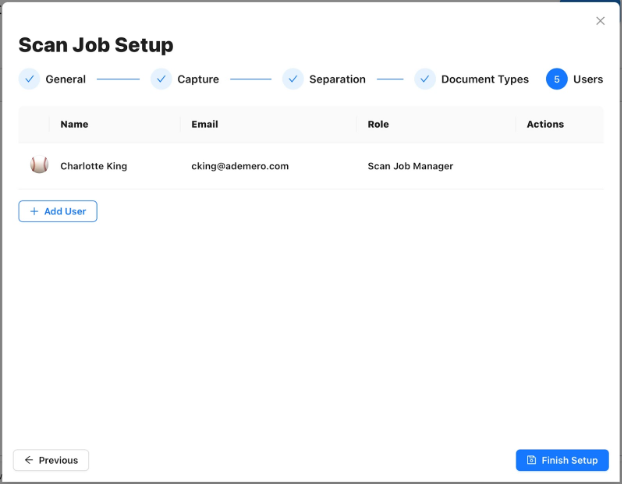This screenshot has width=622, height=484.
Task: Click the Actions column header
Action: click(545, 125)
